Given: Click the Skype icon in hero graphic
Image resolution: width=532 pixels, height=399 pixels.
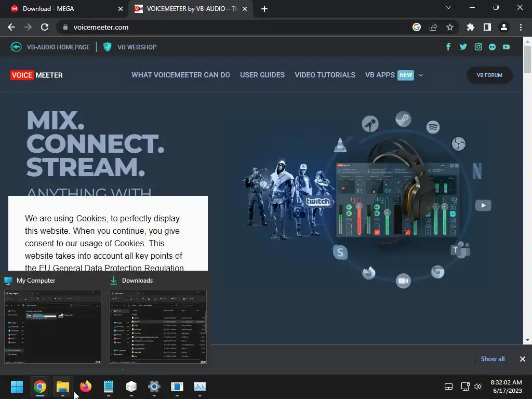Looking at the screenshot, I should point(340,252).
